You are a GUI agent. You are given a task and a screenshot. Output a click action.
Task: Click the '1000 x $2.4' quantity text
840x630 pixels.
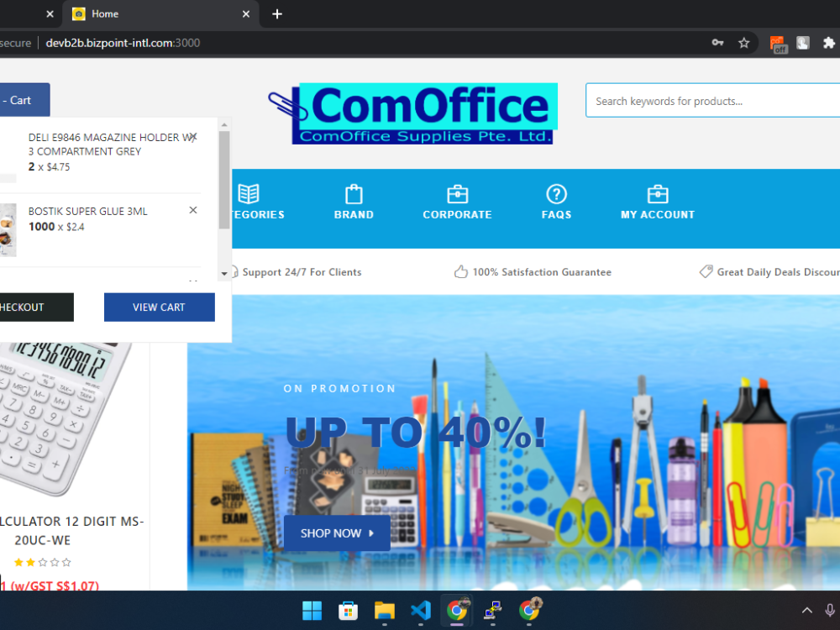tap(56, 227)
